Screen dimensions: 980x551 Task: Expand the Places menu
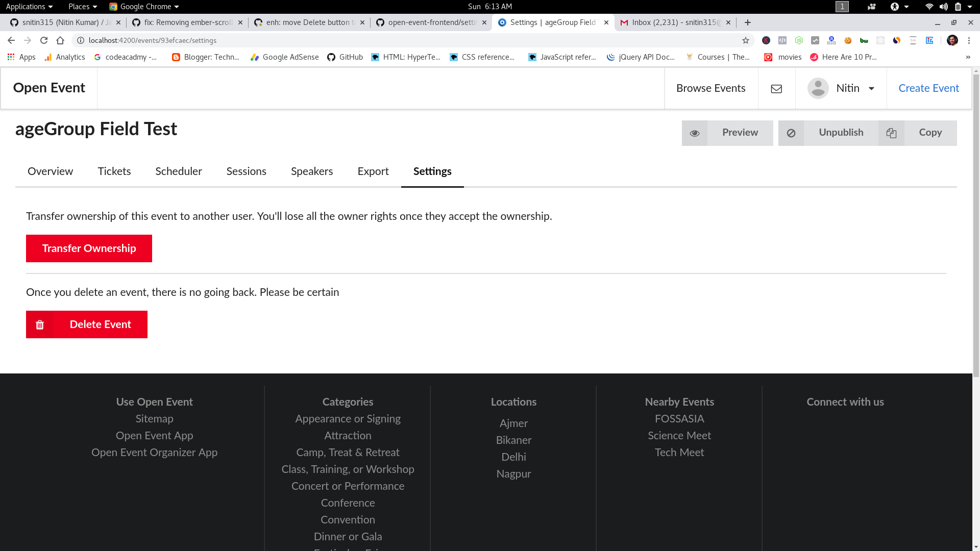pyautogui.click(x=82, y=7)
